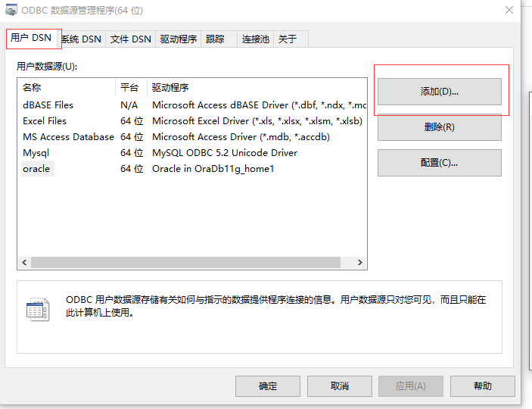This screenshot has height=409, width=532.
Task: Open 帮助 help button
Action: point(483,386)
